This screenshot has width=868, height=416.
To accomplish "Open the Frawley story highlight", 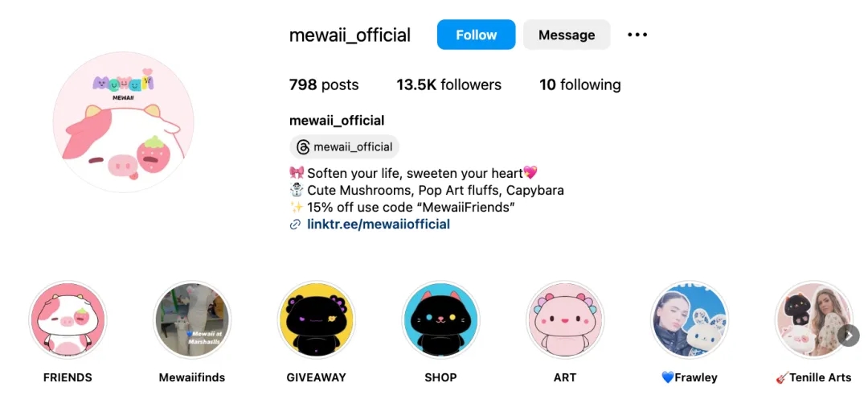I will click(689, 319).
